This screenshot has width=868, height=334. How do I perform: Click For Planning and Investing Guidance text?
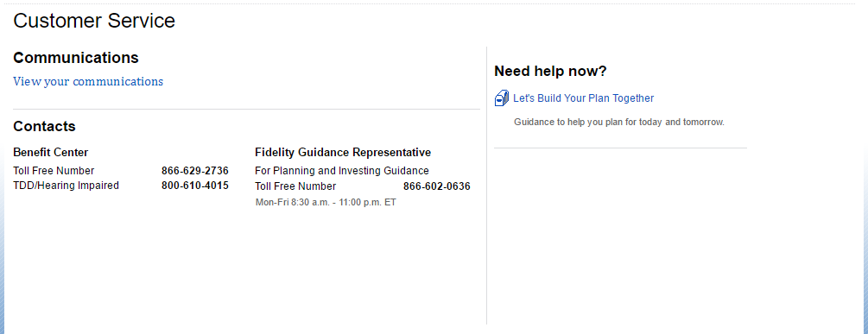pyautogui.click(x=341, y=171)
